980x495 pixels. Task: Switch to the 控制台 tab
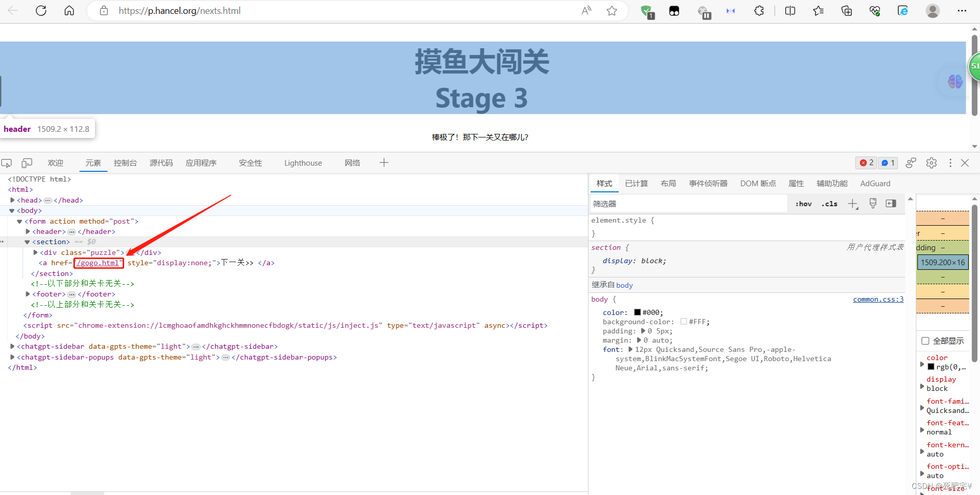tap(125, 163)
